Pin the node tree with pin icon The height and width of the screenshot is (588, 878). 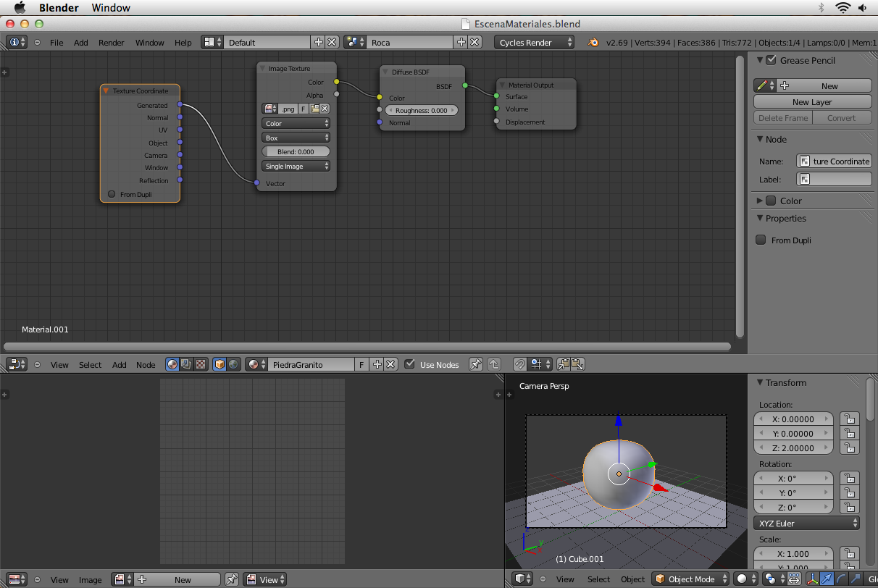pyautogui.click(x=476, y=364)
